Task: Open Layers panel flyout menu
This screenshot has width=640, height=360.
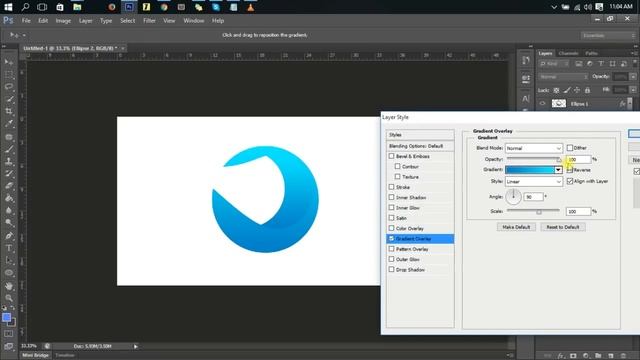Action: point(633,53)
